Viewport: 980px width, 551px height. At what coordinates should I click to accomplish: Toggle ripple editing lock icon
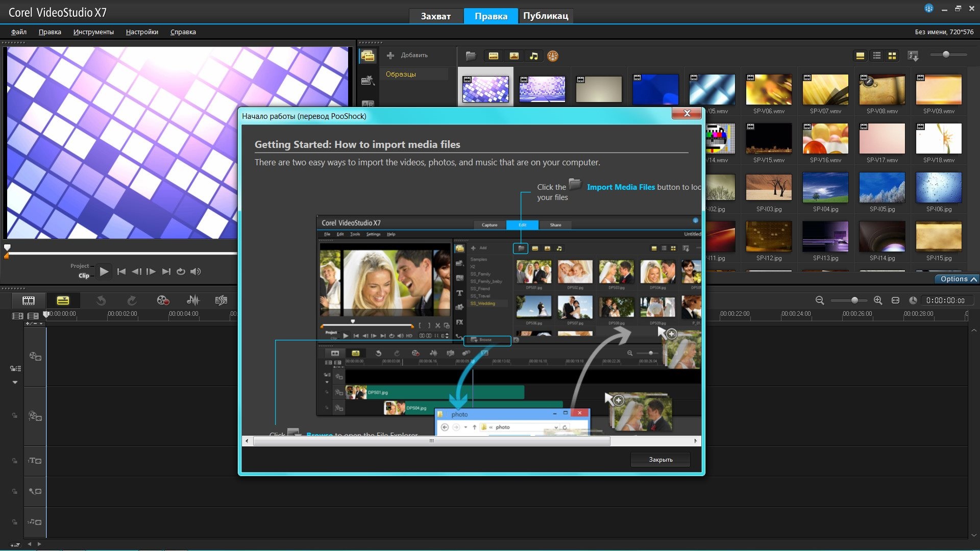(15, 368)
